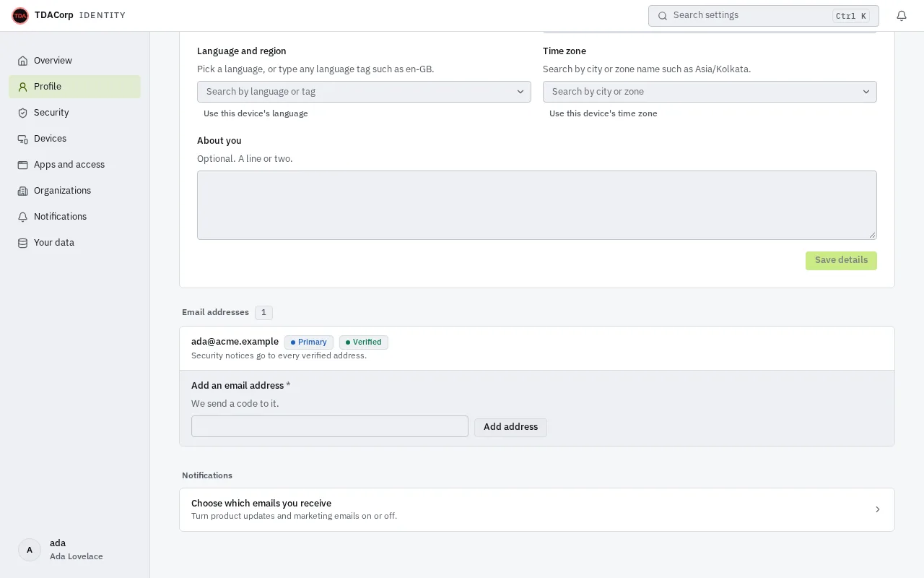The image size is (924, 578).
Task: Click the ada@acme.example address
Action: (235, 342)
